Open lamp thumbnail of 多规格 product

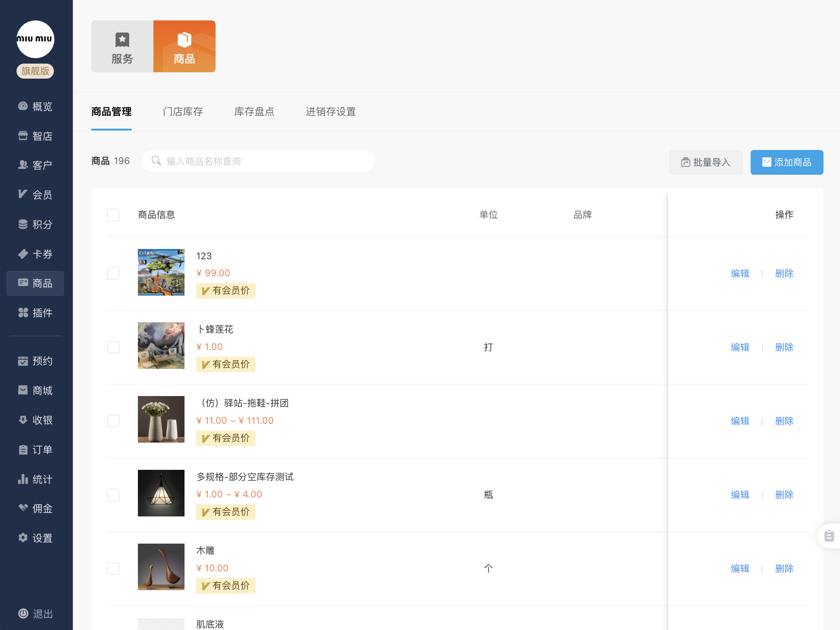[x=161, y=493]
